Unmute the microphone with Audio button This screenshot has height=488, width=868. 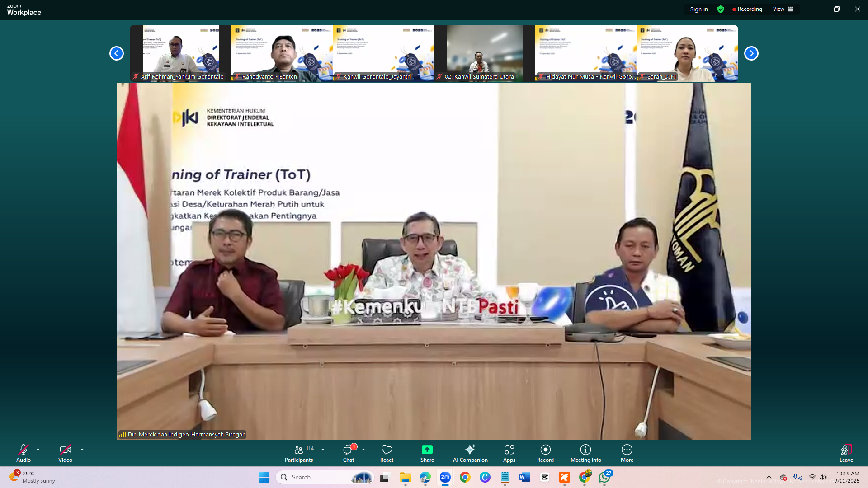pos(24,453)
